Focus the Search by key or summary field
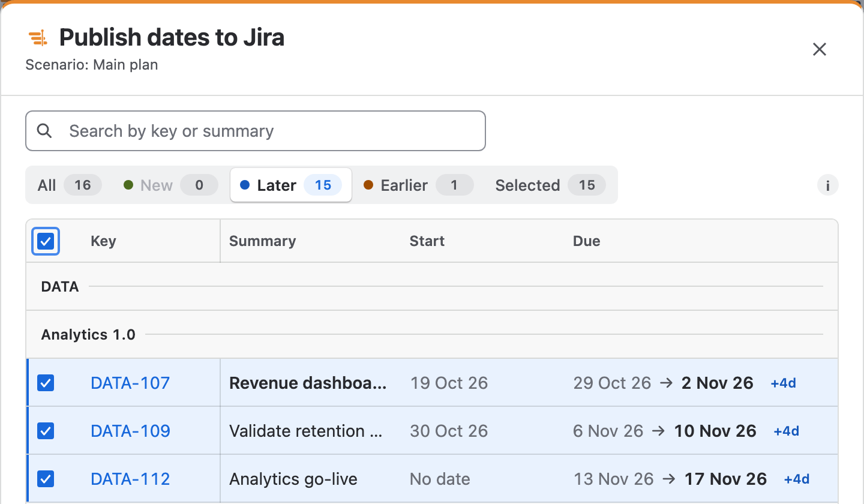The image size is (864, 504). (256, 131)
